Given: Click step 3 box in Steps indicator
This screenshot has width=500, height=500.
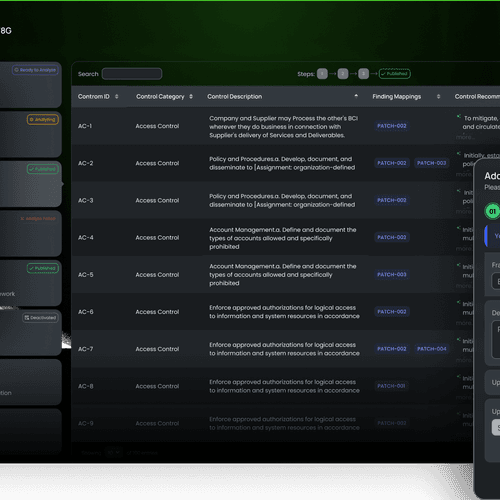Looking at the screenshot, I should pos(363,74).
